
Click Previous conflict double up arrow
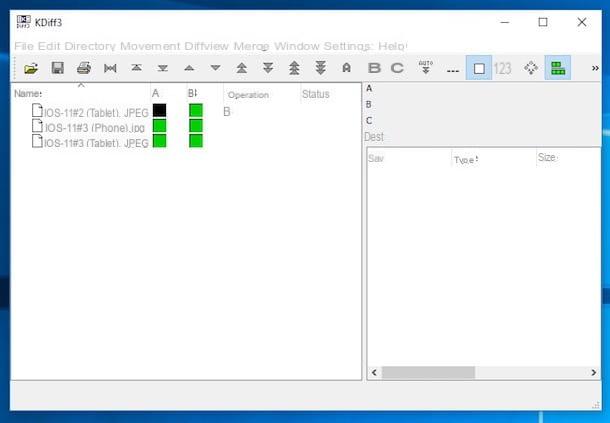(x=242, y=68)
